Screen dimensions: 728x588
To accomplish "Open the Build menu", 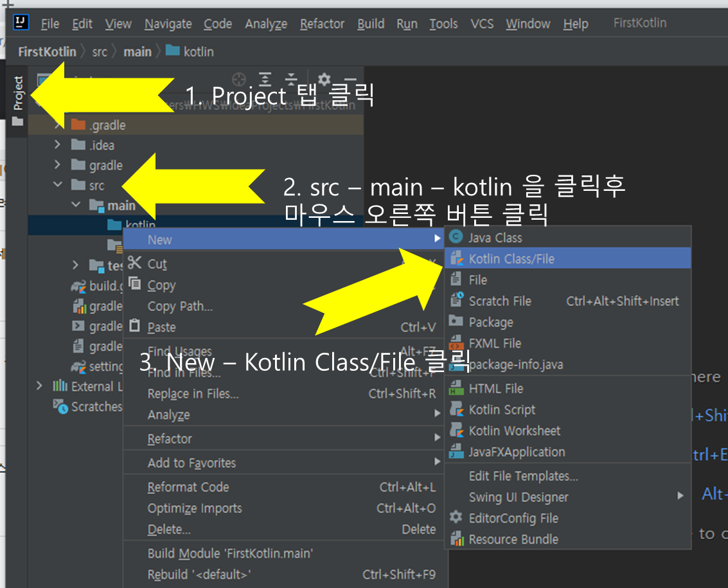I will click(x=371, y=24).
